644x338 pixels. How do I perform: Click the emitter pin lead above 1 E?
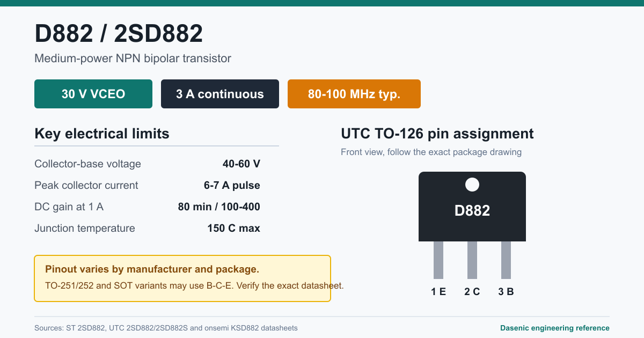point(438,260)
